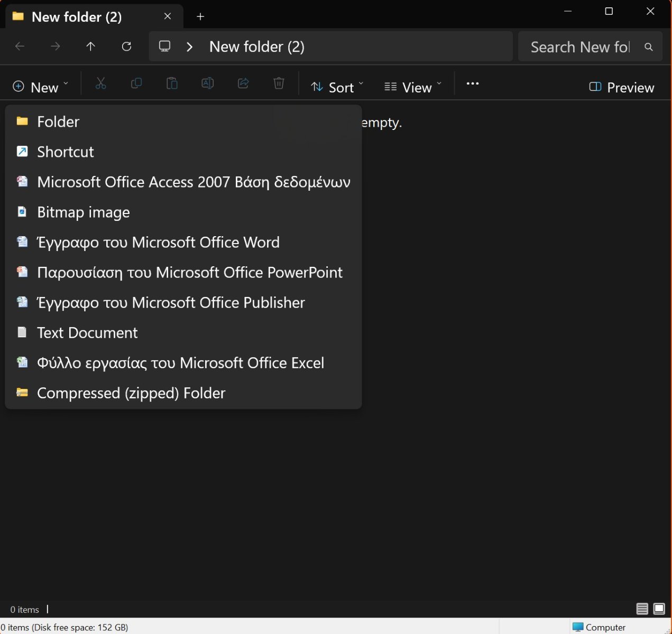Switch to large icons view in status bar

(x=659, y=609)
